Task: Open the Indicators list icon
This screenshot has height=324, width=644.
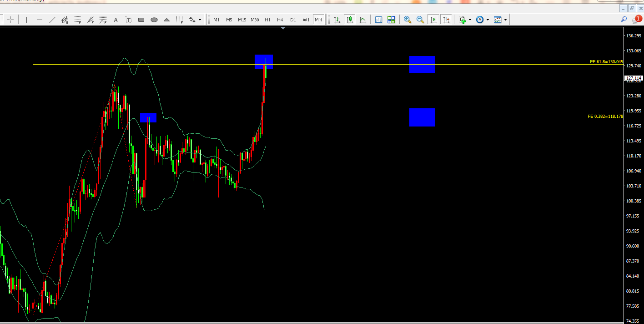Action: (x=463, y=20)
